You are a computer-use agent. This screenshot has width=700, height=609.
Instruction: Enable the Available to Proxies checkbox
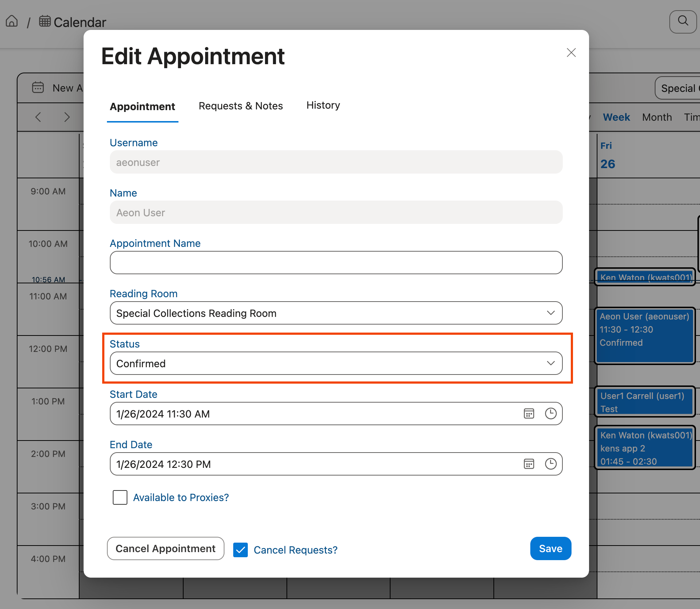tap(119, 497)
